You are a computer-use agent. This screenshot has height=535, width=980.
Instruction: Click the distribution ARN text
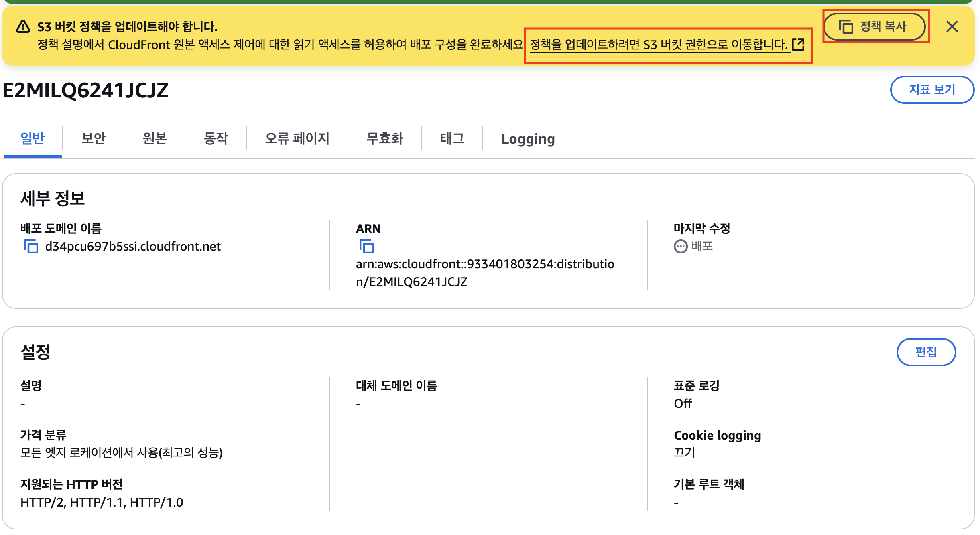485,273
